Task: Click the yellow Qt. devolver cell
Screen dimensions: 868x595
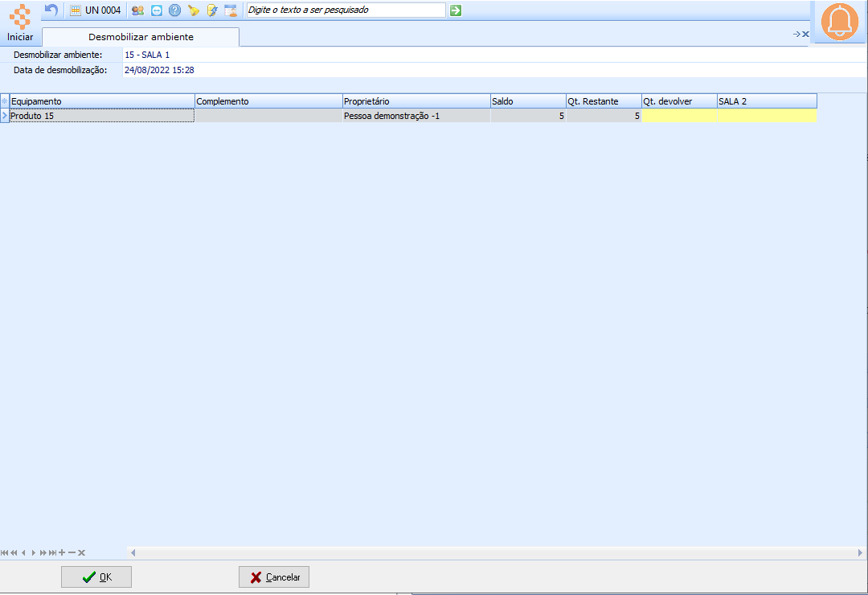Action: pos(679,116)
